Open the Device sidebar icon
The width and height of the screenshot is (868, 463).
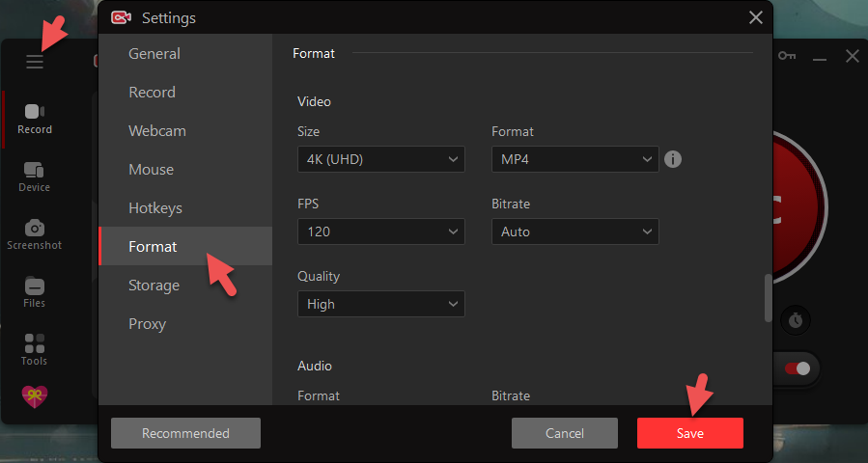pyautogui.click(x=35, y=176)
